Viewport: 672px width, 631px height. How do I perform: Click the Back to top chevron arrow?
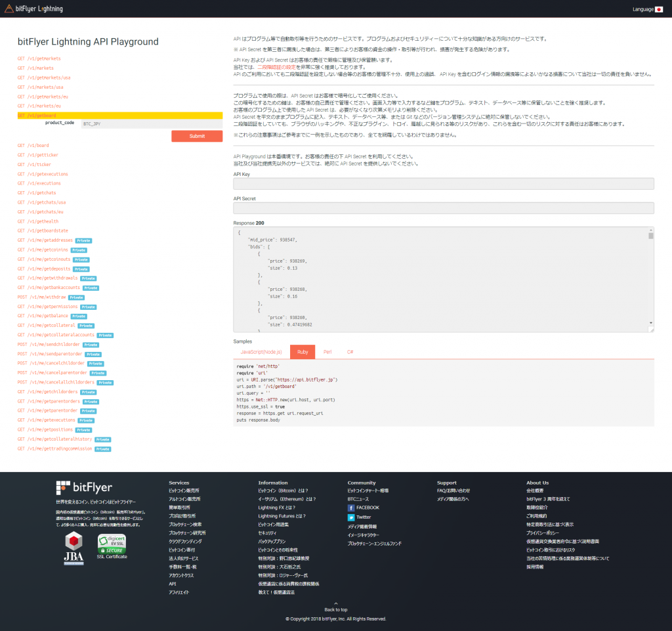click(x=336, y=603)
